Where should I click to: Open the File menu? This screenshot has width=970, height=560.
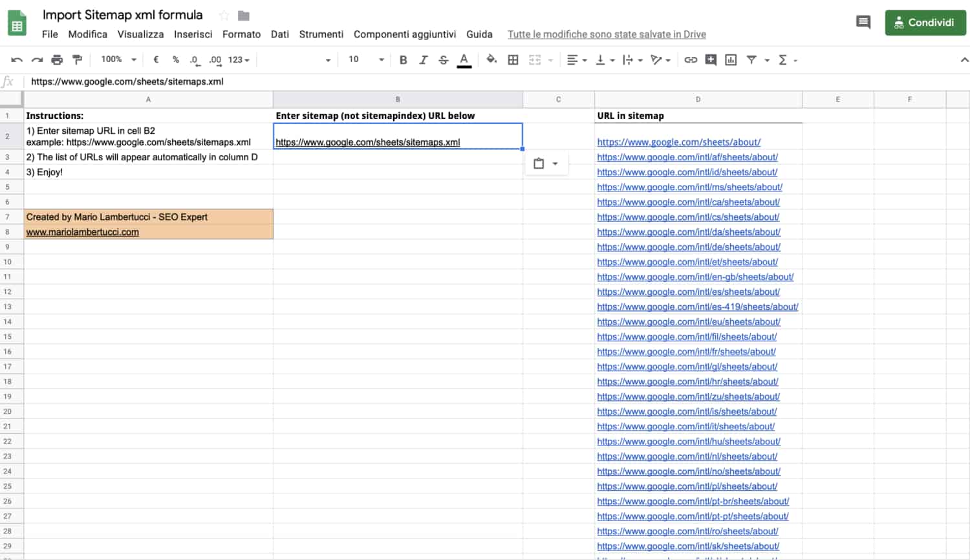coord(50,34)
